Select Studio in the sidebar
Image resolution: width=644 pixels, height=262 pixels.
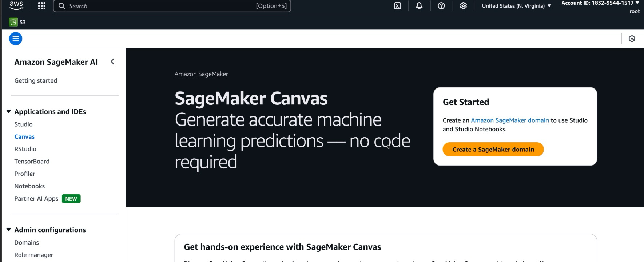pyautogui.click(x=23, y=124)
